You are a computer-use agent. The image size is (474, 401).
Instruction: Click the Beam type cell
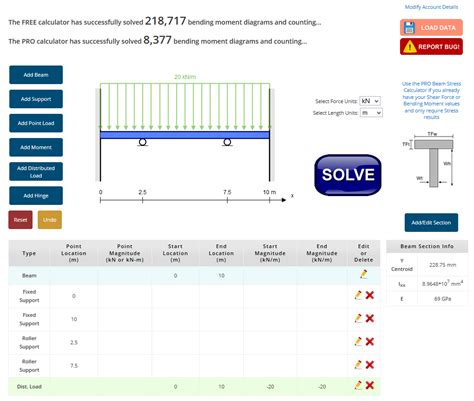29,276
